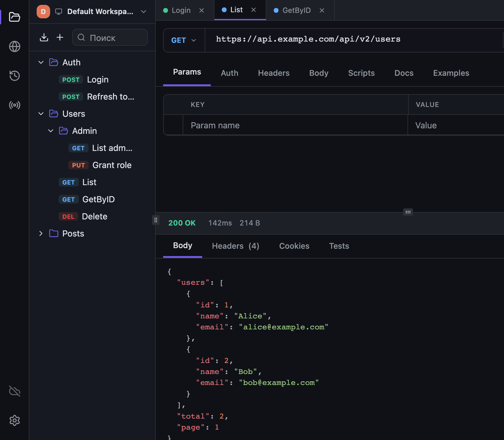This screenshot has height=440, width=504.
Task: Click the cloud sync disabled icon
Action: tap(14, 391)
